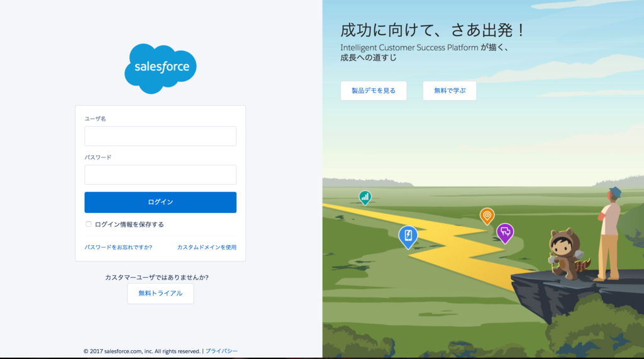Focus the ユーザ名 input field

click(160, 136)
